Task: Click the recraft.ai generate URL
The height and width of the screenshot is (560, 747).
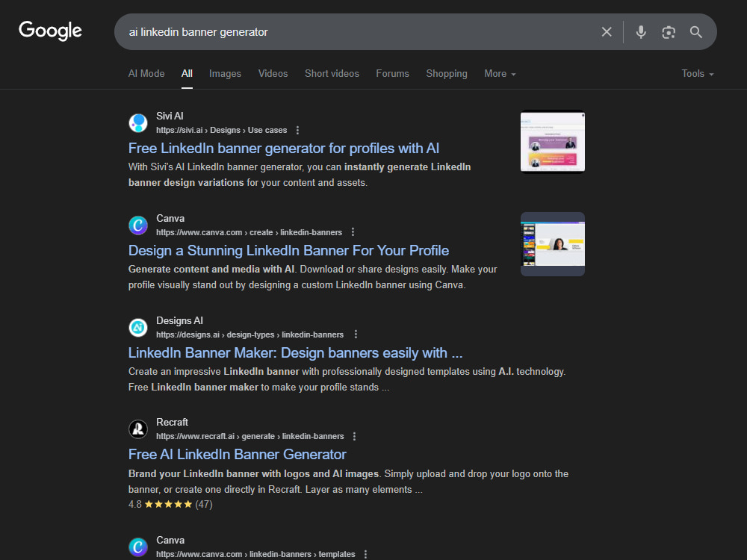Action: click(250, 436)
